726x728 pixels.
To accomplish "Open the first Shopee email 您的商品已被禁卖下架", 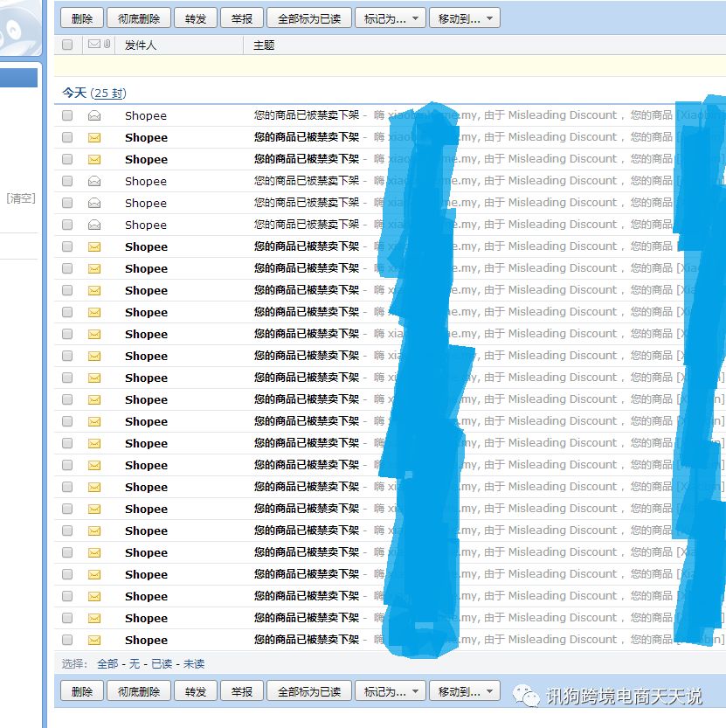I will point(307,115).
